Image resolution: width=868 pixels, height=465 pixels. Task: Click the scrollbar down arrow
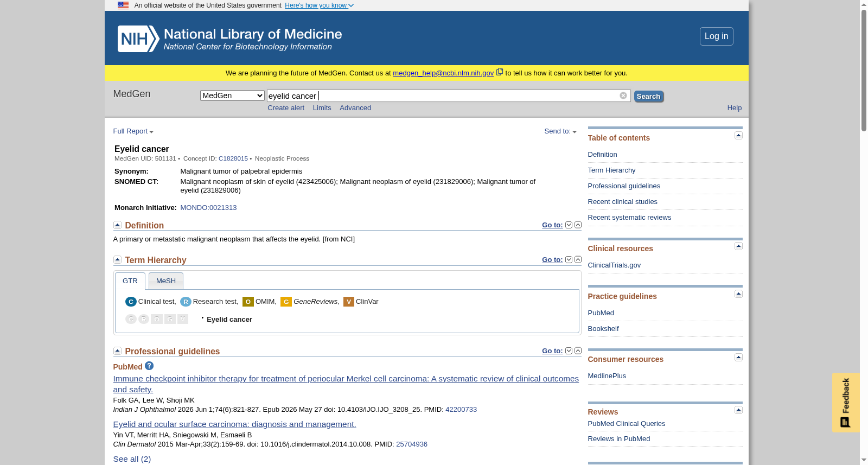tap(864, 460)
